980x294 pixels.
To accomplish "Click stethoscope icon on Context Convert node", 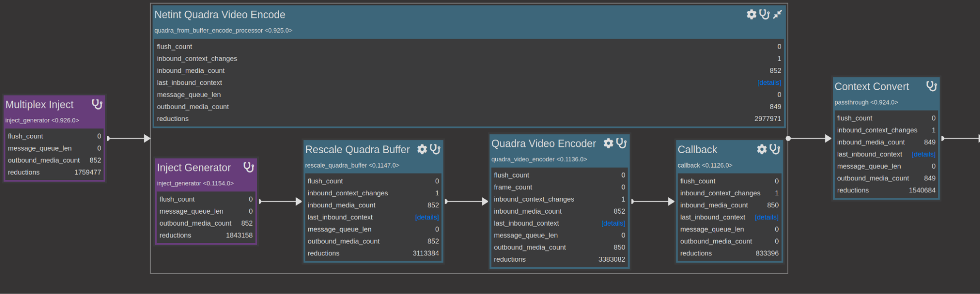I will coord(932,86).
